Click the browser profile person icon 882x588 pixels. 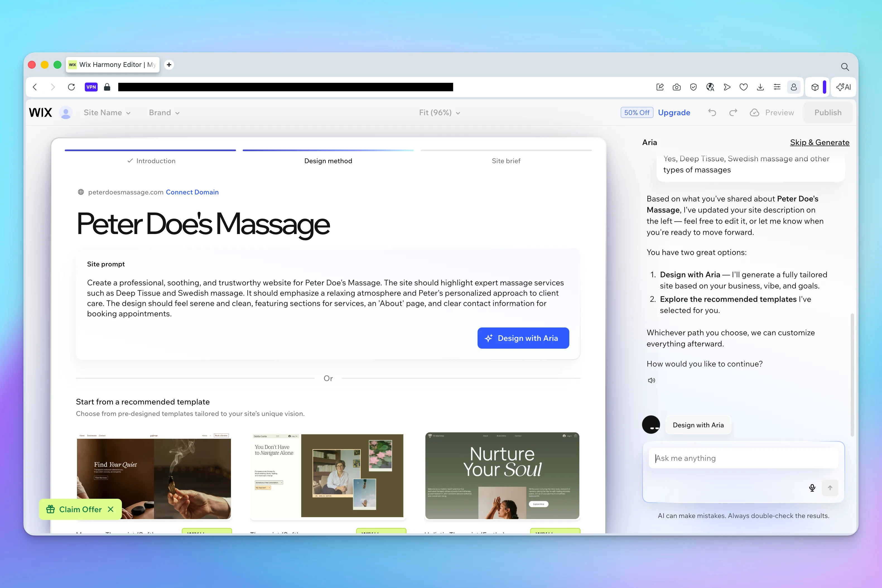(x=794, y=87)
